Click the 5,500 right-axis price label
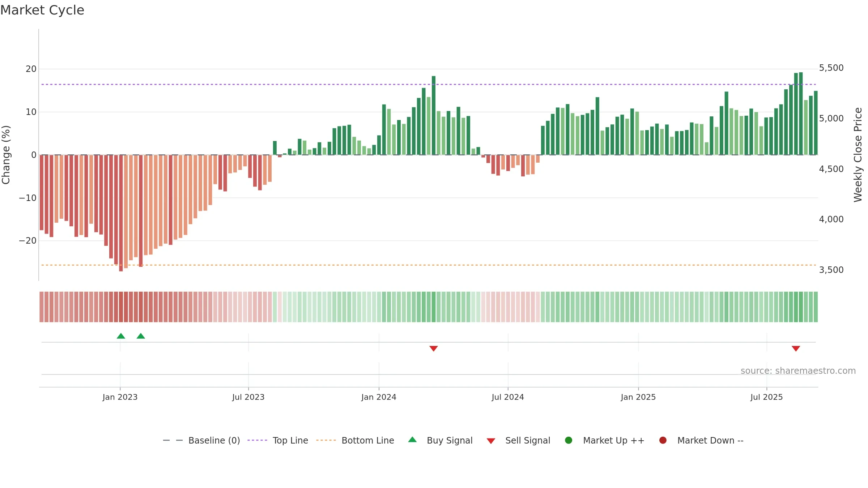 831,68
